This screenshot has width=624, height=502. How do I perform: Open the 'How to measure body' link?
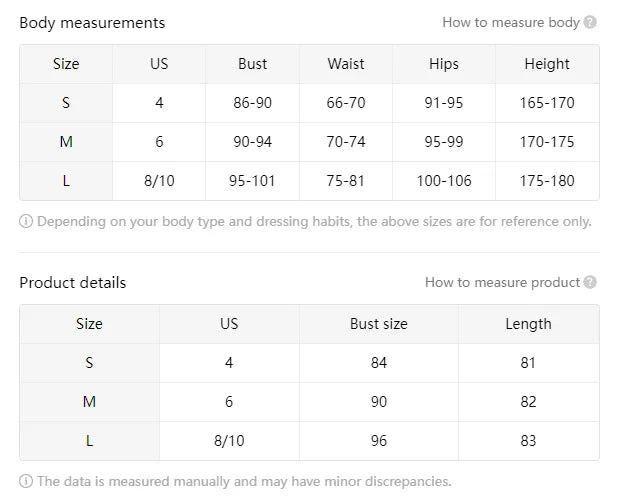coord(510,22)
